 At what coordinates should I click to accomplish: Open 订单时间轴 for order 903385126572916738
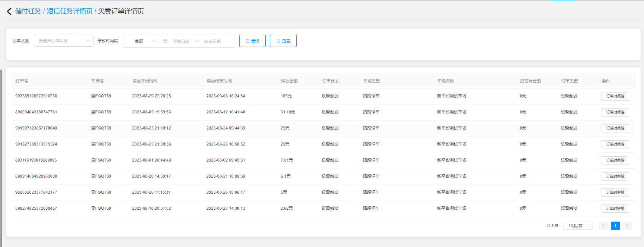click(x=615, y=96)
